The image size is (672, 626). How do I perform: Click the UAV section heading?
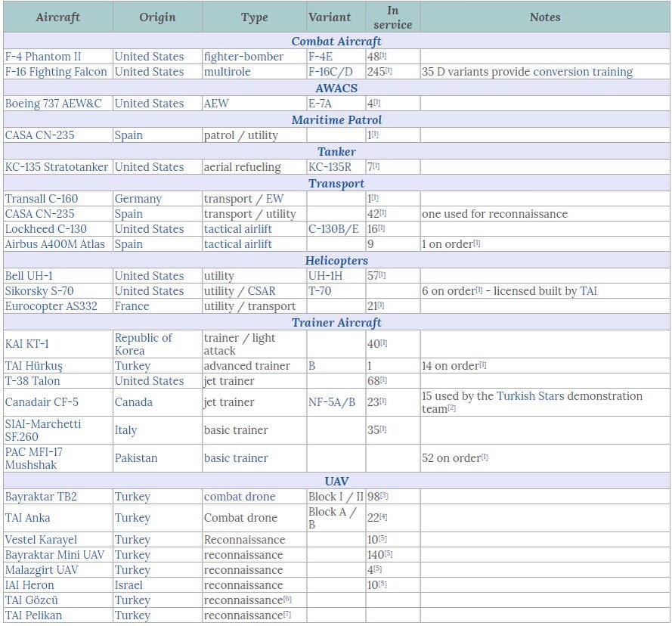(336, 481)
